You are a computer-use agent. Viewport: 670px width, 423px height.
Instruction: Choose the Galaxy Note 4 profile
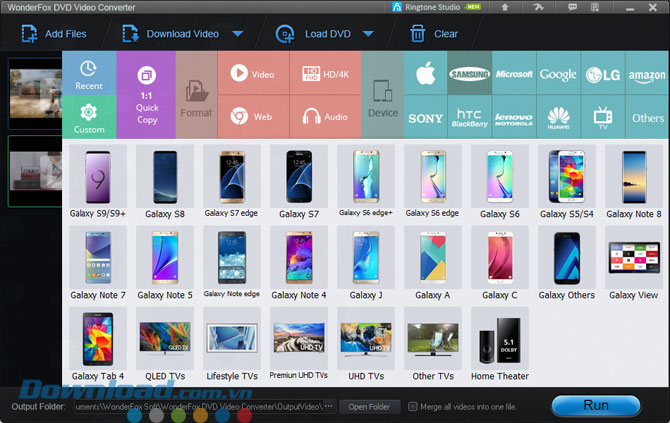coord(299,263)
